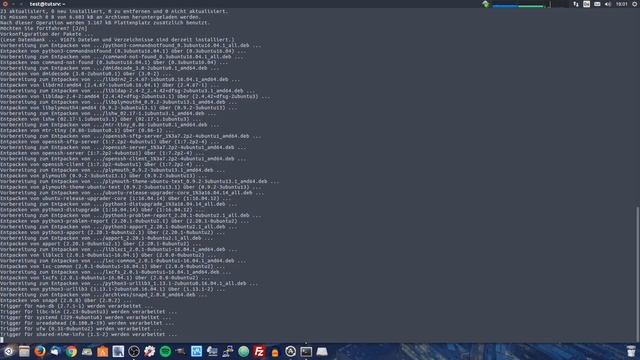Open the computers network icon in dock

[x=212, y=351]
